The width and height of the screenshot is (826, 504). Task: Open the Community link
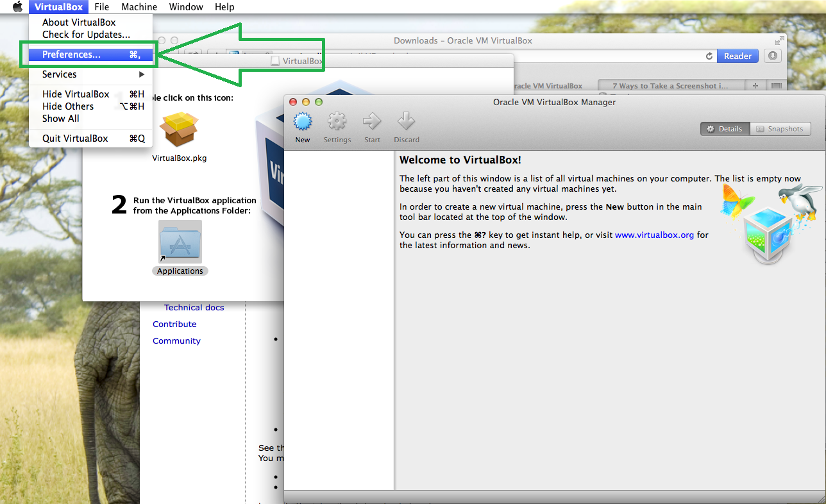[176, 341]
